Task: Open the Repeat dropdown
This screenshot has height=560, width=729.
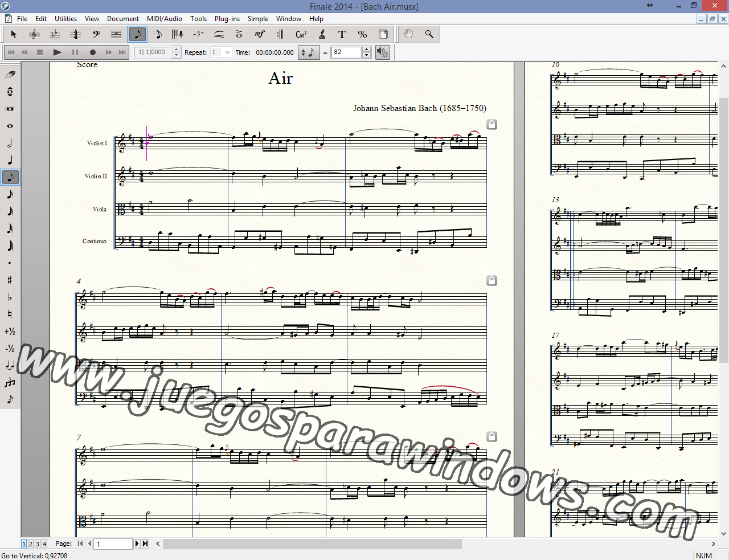Action: point(221,52)
